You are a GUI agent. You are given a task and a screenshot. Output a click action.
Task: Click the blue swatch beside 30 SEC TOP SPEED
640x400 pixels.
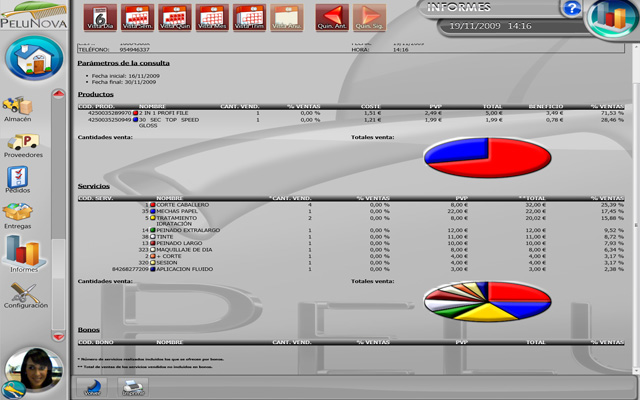point(136,120)
